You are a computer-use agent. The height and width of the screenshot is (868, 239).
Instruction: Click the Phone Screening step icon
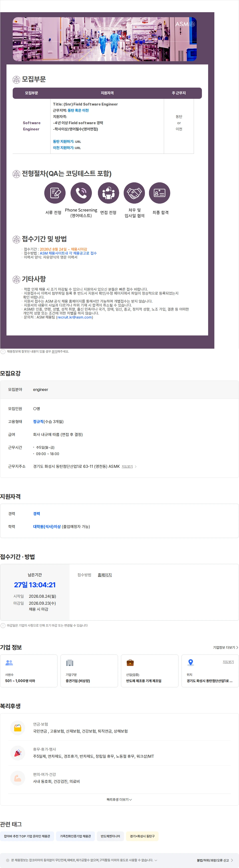click(x=81, y=193)
